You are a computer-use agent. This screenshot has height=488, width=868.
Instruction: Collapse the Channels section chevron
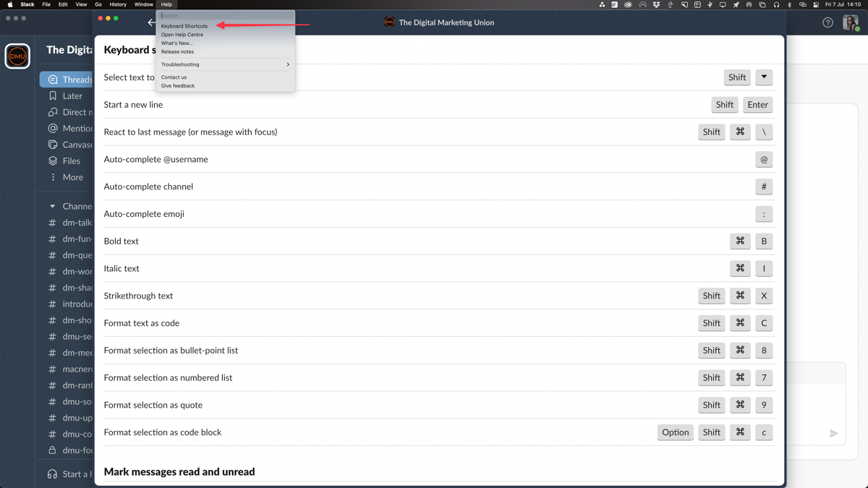coord(52,205)
